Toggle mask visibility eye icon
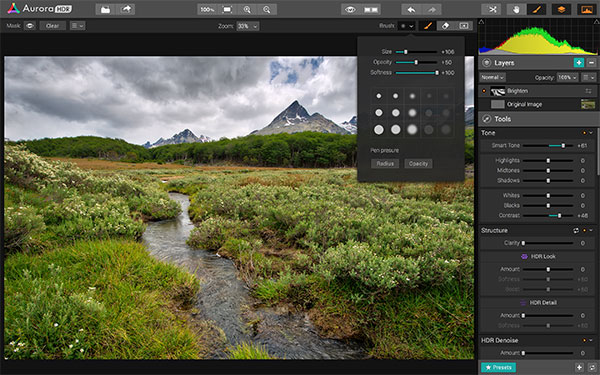600x375 pixels. (x=30, y=26)
